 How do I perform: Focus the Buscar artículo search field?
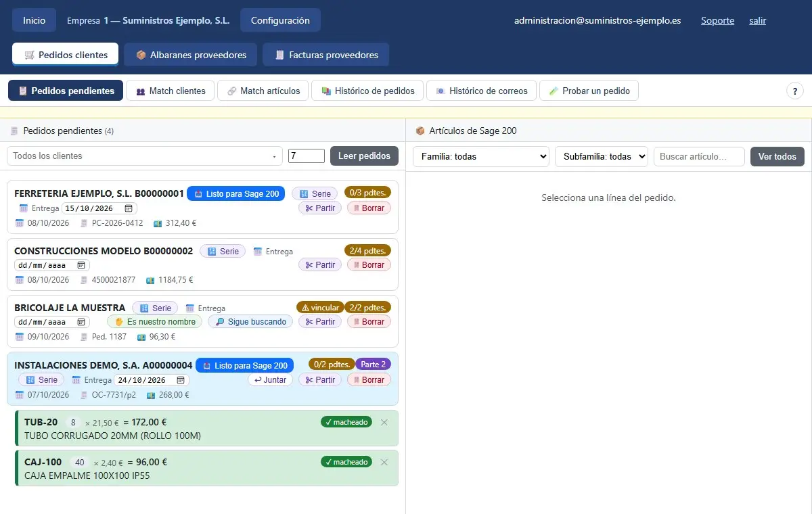[699, 156]
